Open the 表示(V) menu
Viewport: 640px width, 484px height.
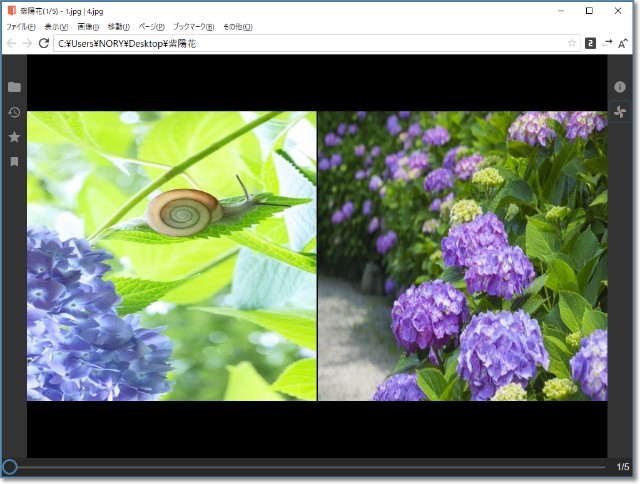point(56,27)
